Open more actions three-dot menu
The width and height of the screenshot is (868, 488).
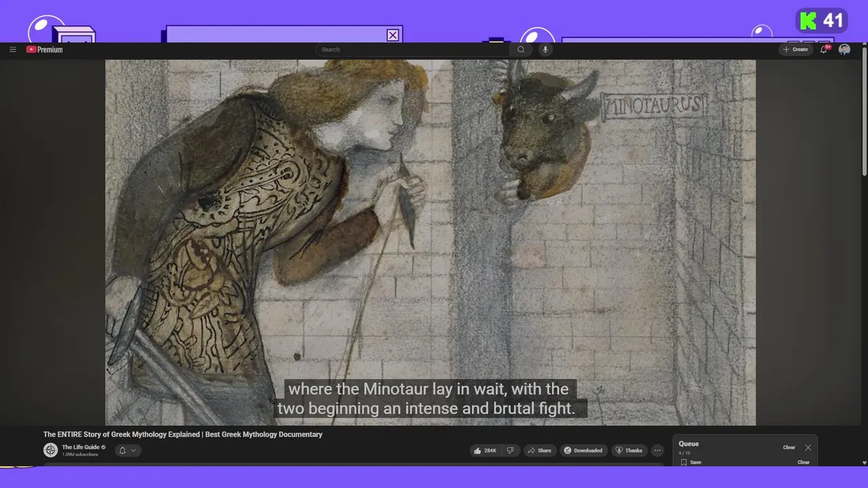[657, 450]
